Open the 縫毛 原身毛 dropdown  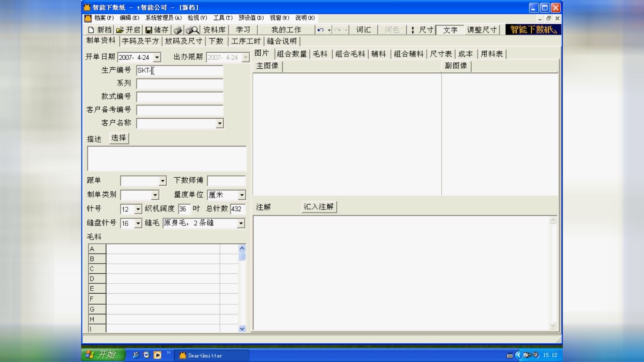point(240,223)
